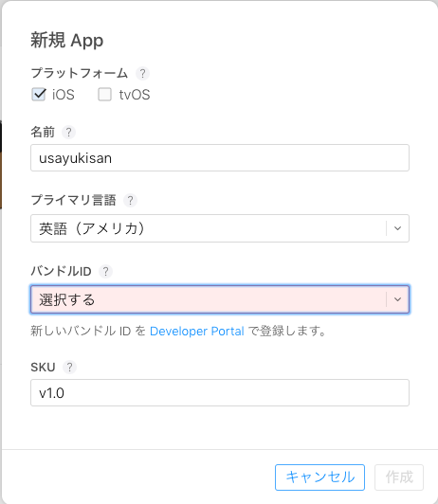This screenshot has height=504, width=438.
Task: Open the バンドルID help tooltip icon
Action: [105, 271]
